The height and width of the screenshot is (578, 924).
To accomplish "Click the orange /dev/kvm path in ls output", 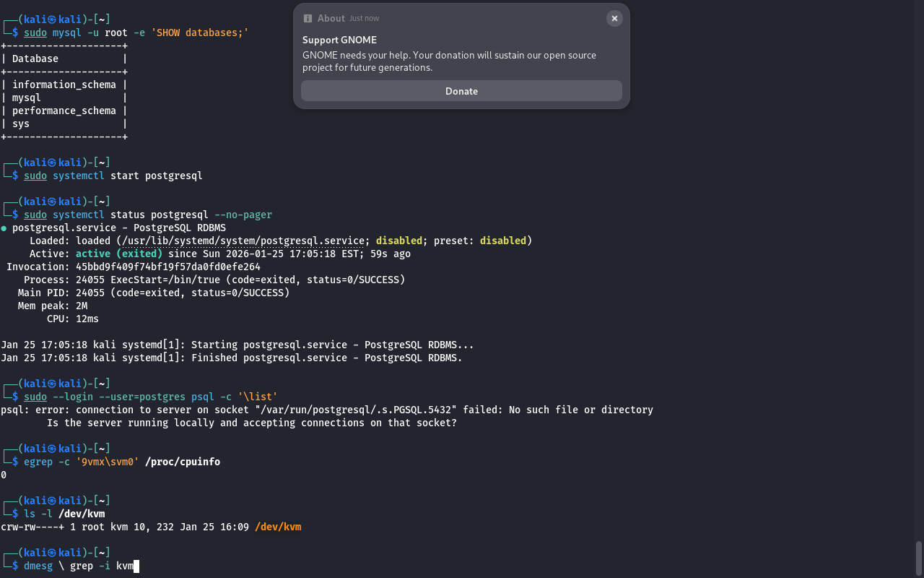I will (x=278, y=527).
